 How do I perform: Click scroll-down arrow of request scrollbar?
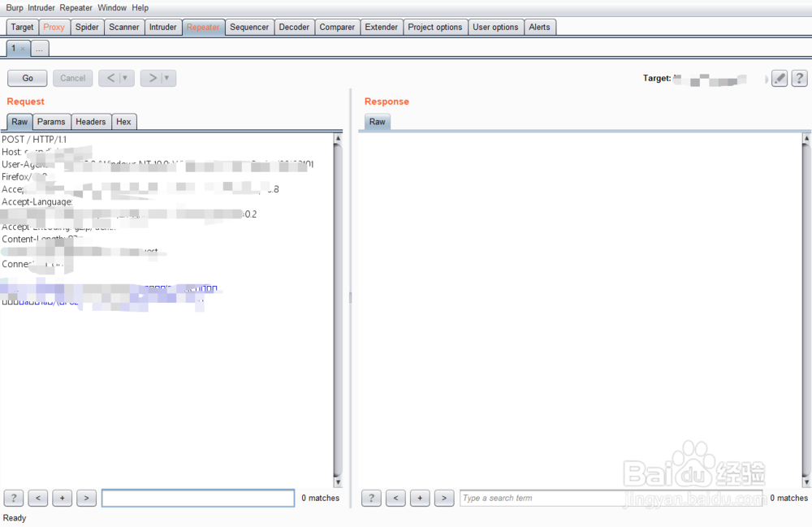click(338, 482)
